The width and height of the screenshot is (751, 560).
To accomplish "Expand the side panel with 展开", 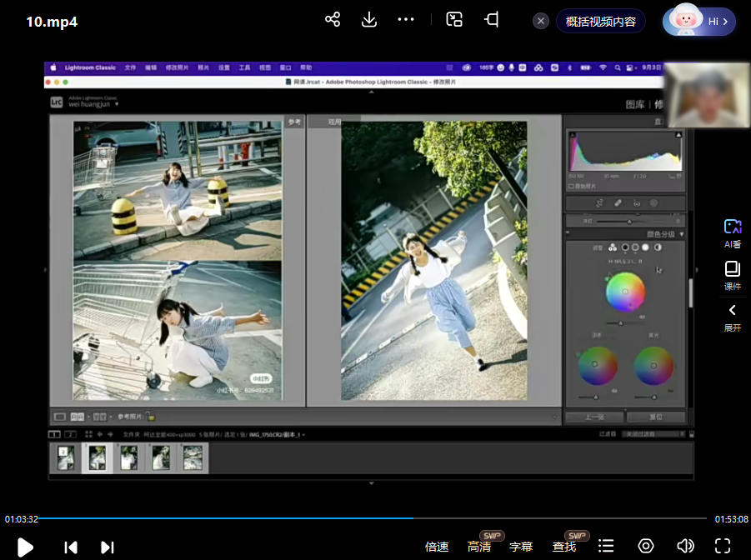I will pyautogui.click(x=732, y=317).
